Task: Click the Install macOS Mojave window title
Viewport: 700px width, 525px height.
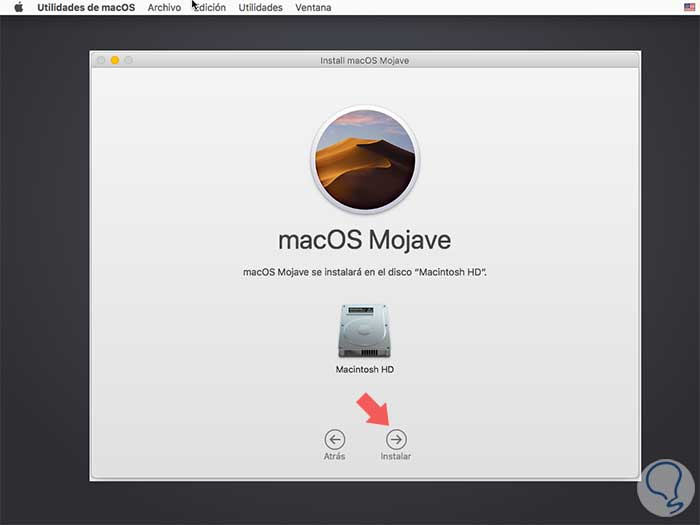Action: coord(364,60)
